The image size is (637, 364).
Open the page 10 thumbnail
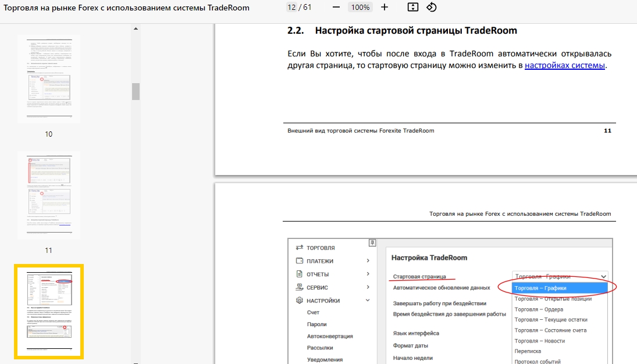(49, 79)
